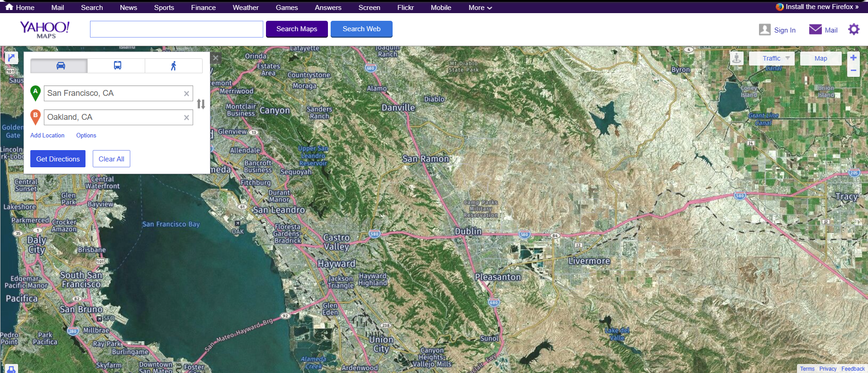Click the Pleasanton label on map
This screenshot has height=373, width=868.
(x=498, y=277)
